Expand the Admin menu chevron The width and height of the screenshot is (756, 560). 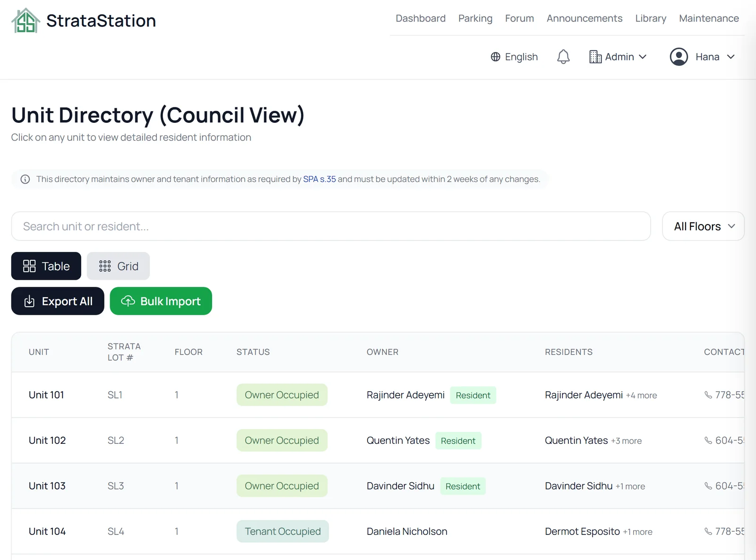click(x=643, y=57)
